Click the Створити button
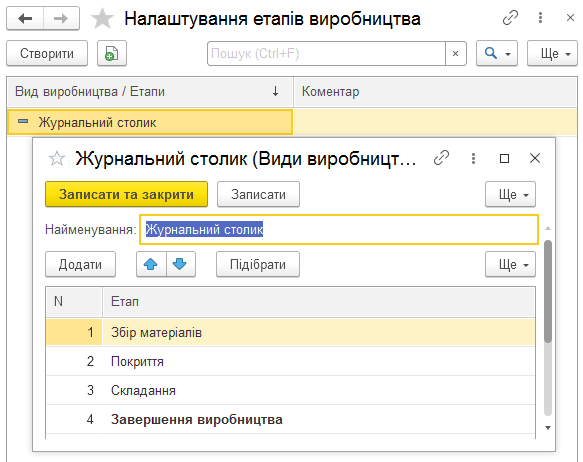 (47, 54)
